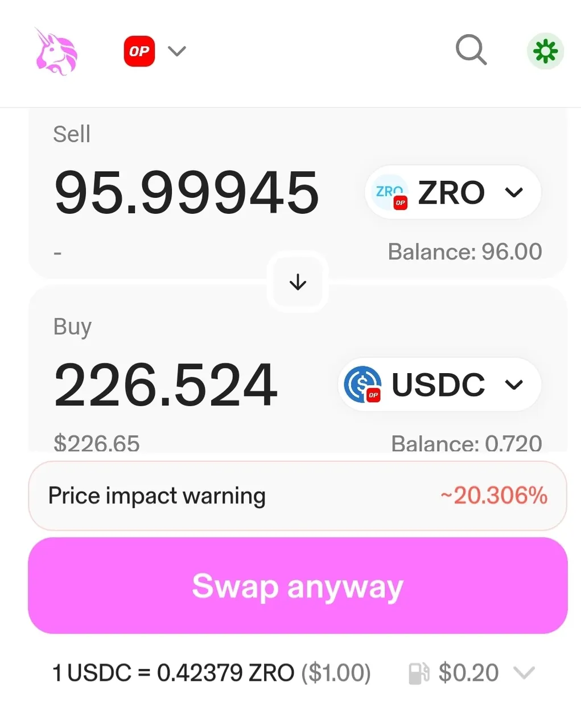The width and height of the screenshot is (581, 728).
Task: Open the green wallet avatar icon
Action: pyautogui.click(x=545, y=51)
